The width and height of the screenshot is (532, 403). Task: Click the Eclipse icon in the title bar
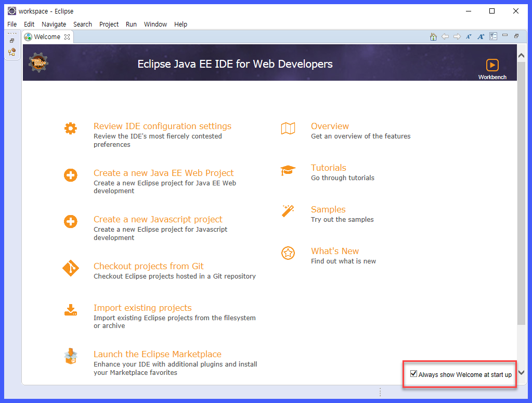tap(12, 11)
